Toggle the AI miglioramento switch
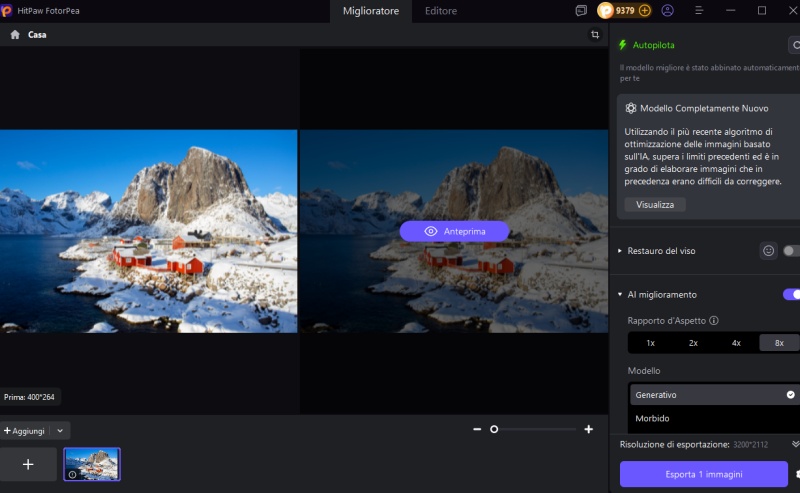The image size is (800, 493). (x=791, y=294)
